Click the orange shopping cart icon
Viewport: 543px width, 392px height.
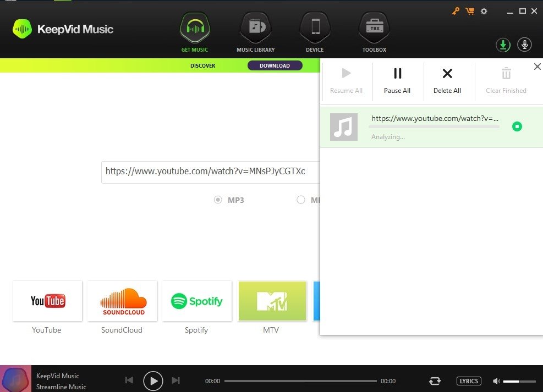click(x=470, y=11)
